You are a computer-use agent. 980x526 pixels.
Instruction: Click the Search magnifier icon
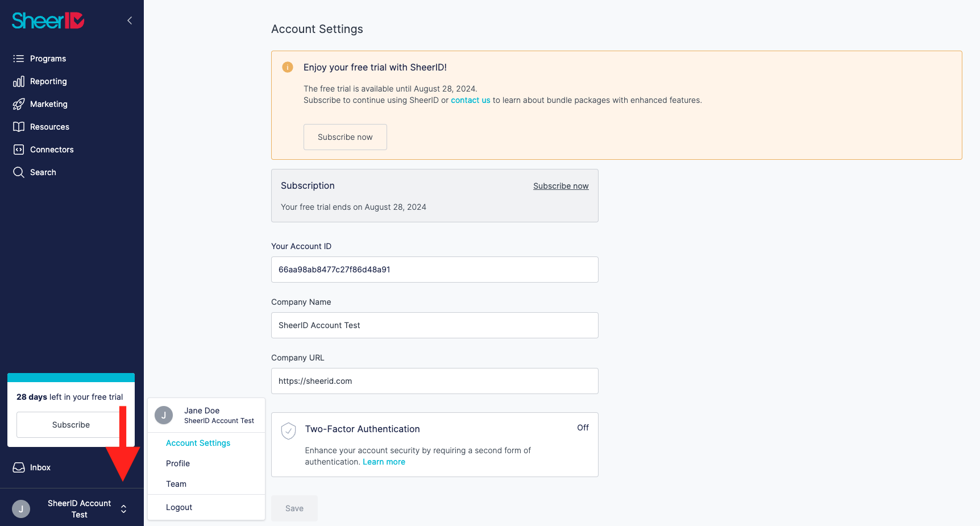[19, 172]
